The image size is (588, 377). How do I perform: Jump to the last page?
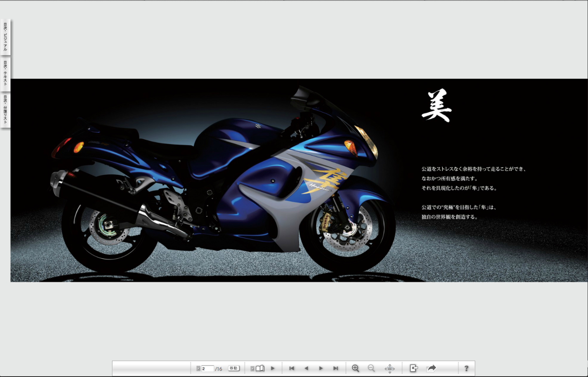click(336, 368)
